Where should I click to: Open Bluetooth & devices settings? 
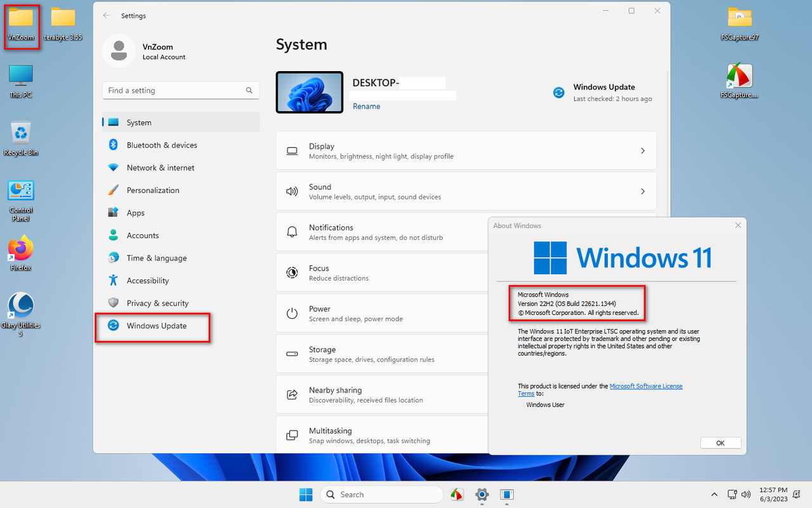[x=181, y=145]
